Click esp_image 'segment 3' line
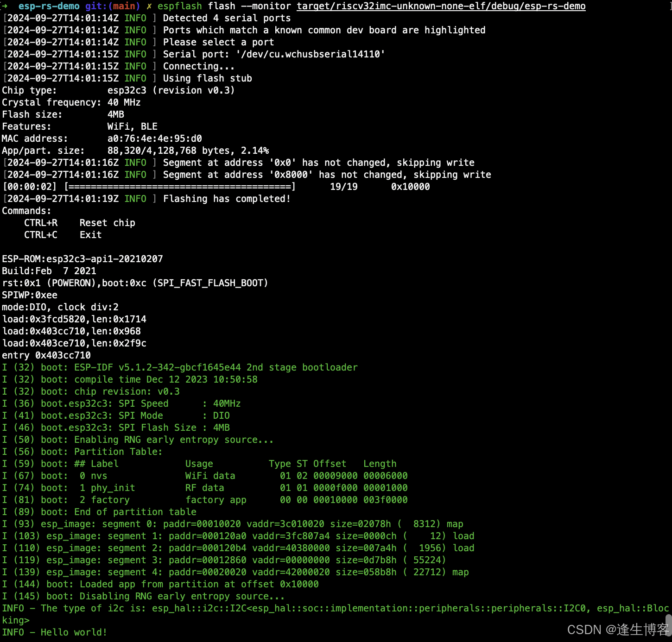This screenshot has width=672, height=642. coord(224,560)
